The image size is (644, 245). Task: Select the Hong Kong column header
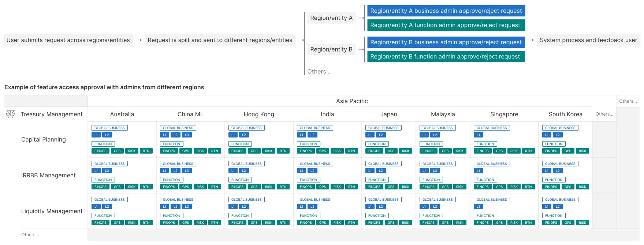[259, 114]
